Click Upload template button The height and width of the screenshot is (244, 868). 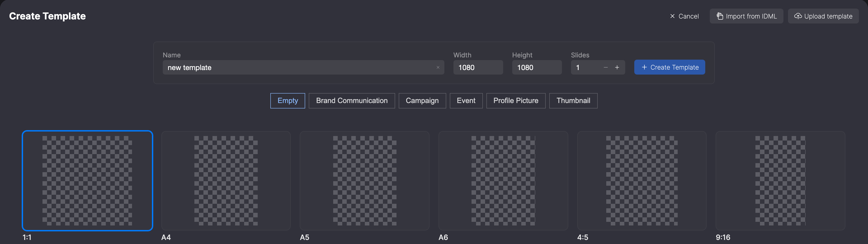click(x=823, y=16)
